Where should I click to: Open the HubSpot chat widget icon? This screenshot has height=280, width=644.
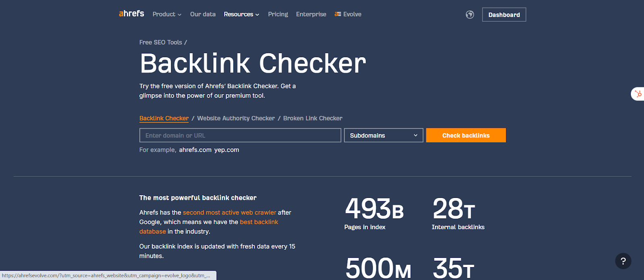(x=638, y=94)
